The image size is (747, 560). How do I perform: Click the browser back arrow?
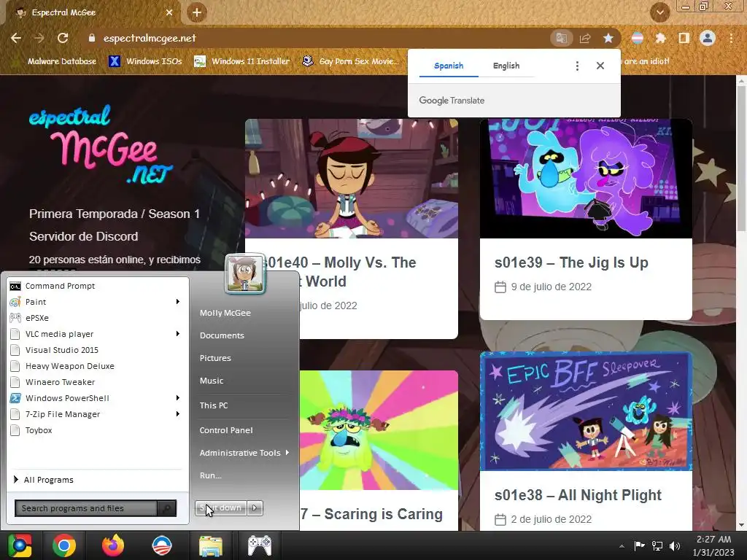[x=16, y=38]
